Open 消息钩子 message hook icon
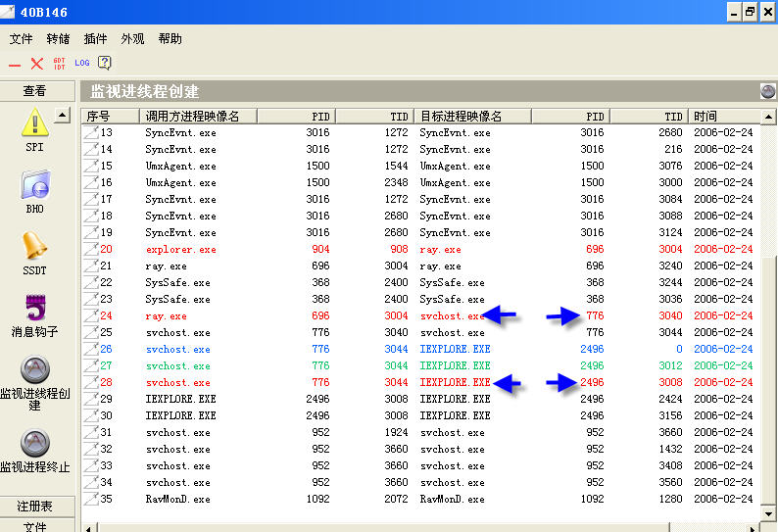Viewport: 778px width, 532px height. click(35, 310)
